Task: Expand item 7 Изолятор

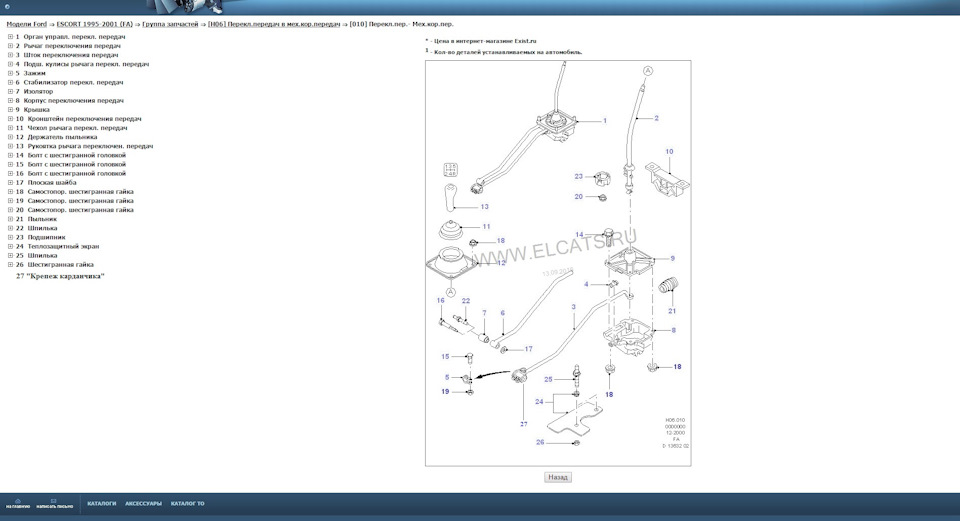Action: [10, 91]
